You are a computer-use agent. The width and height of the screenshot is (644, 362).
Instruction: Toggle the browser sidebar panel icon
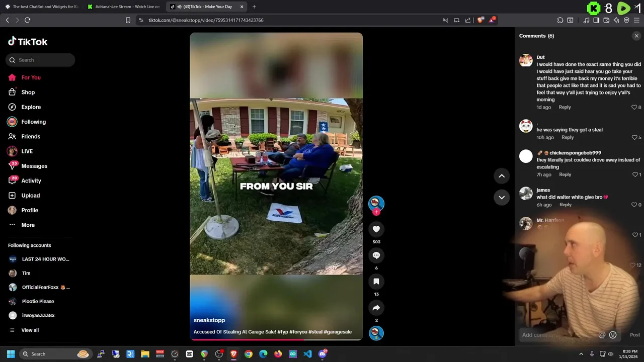596,20
